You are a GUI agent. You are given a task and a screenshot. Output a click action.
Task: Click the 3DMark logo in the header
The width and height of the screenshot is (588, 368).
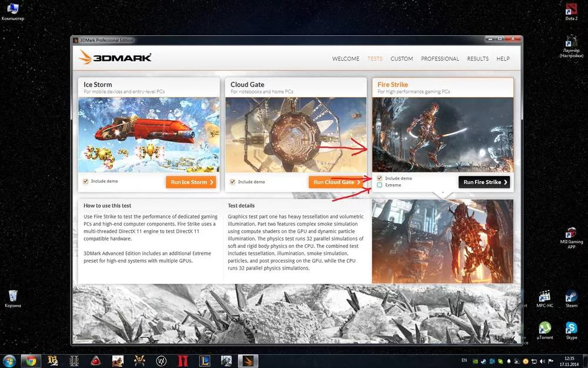(x=115, y=58)
